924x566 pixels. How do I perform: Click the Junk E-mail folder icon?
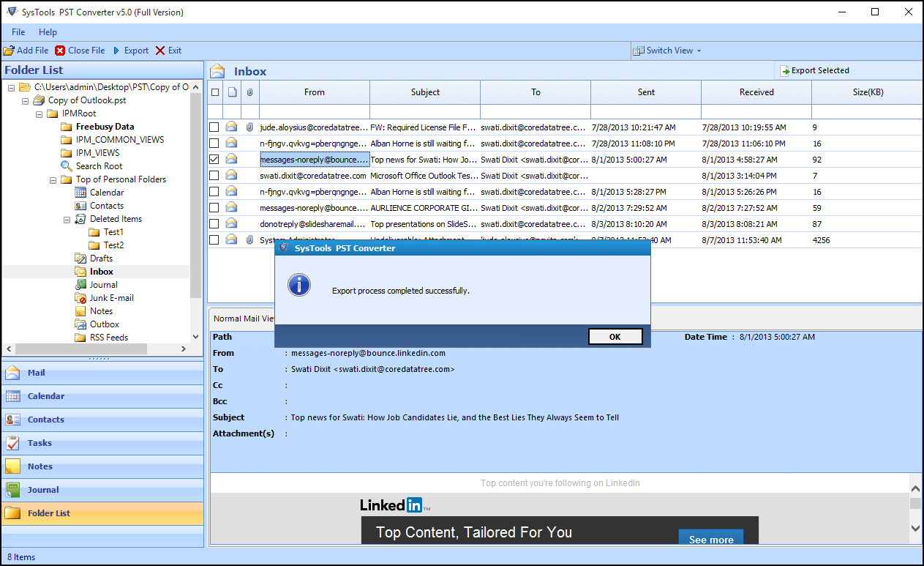coord(80,298)
